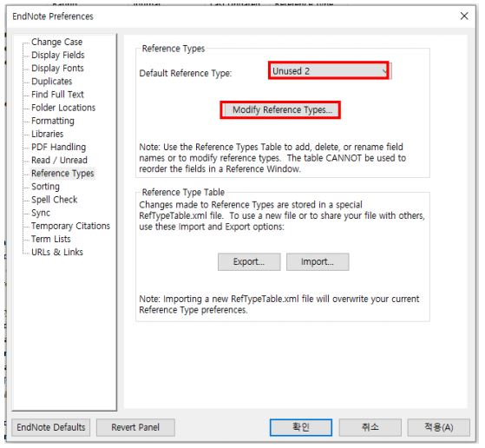Select the Formatting preference item
The width and height of the screenshot is (485, 448).
[x=53, y=121]
